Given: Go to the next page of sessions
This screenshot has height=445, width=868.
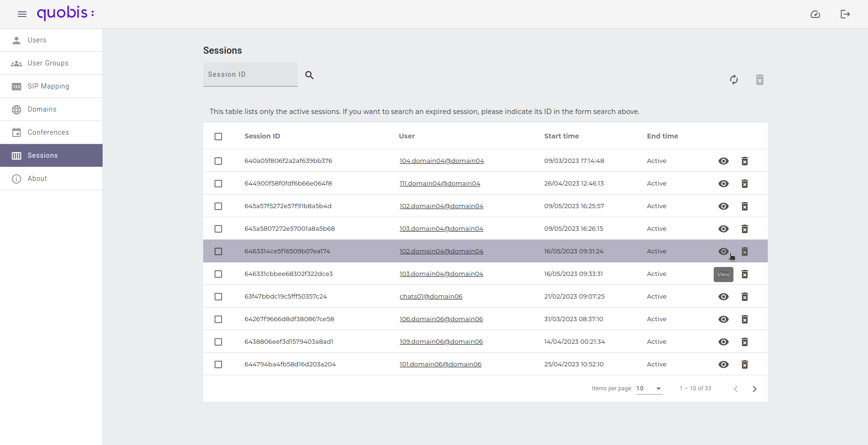Looking at the screenshot, I should [x=755, y=389].
